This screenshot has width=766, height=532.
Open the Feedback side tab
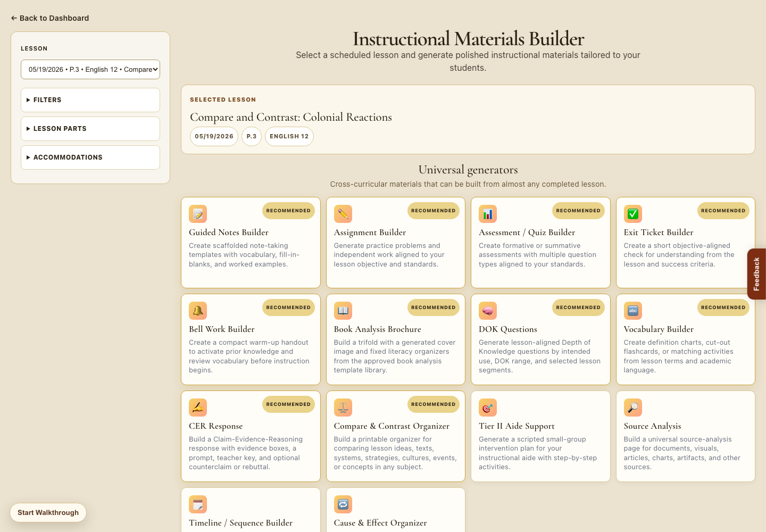pyautogui.click(x=756, y=274)
